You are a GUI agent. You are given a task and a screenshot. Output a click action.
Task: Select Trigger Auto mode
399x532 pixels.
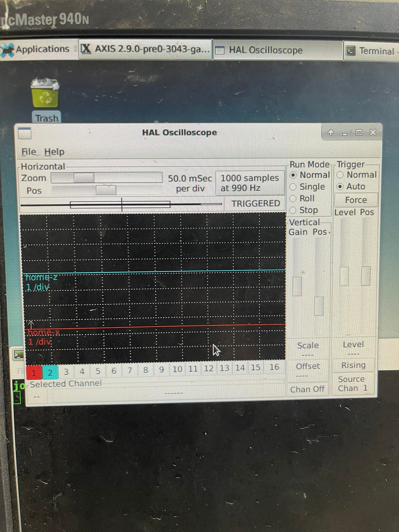[x=351, y=187]
